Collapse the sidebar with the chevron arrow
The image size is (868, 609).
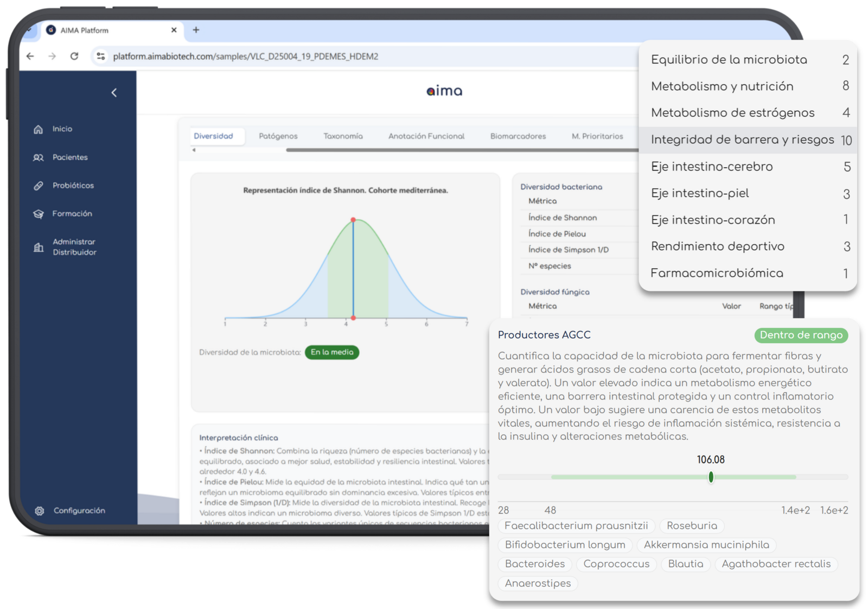pos(114,93)
